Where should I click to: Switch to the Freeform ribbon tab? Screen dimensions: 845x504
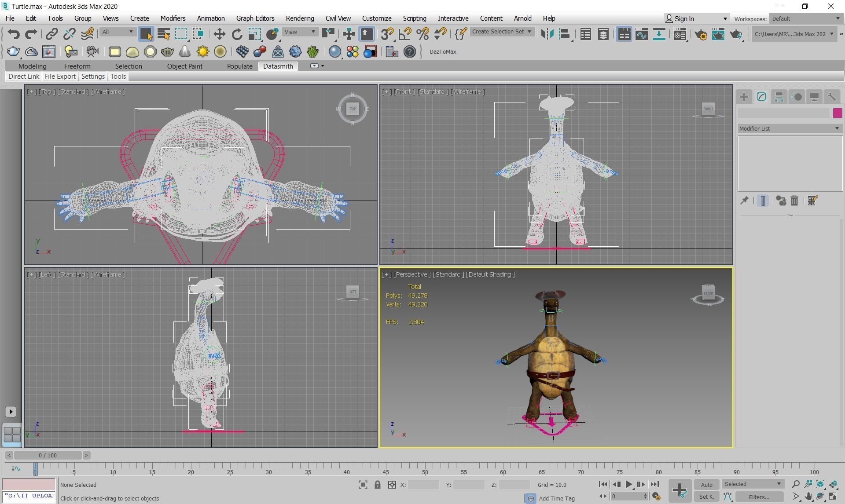tap(77, 66)
